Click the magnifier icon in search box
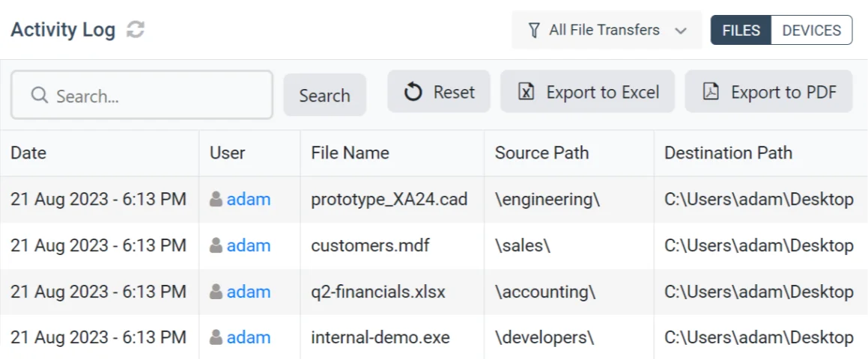868x359 pixels. tap(40, 96)
